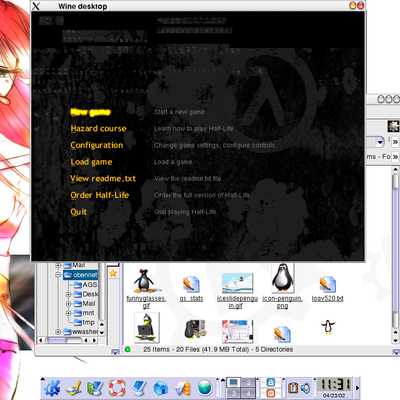Viewport: 400px width, 400px height.
Task: Open iceslidepenguin.gif thumbnail
Action: pyautogui.click(x=237, y=291)
